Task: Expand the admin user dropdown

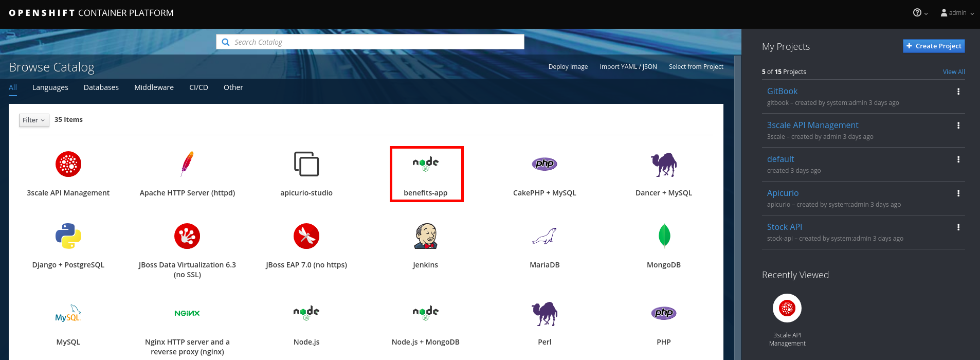Action: tap(957, 13)
